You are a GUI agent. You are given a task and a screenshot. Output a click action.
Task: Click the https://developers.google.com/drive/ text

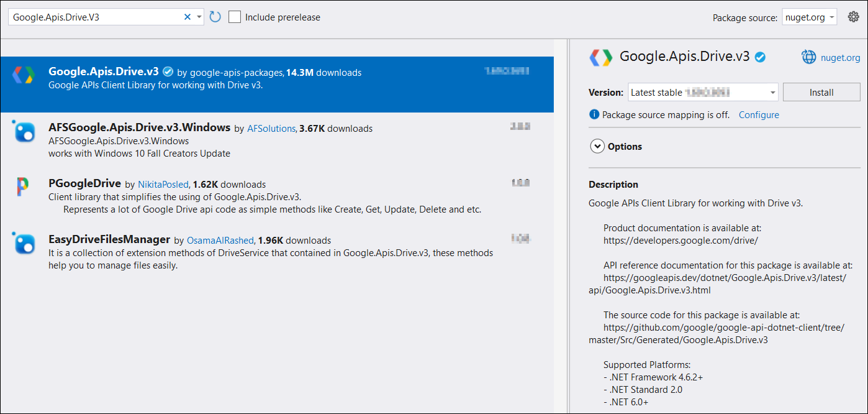coord(680,241)
